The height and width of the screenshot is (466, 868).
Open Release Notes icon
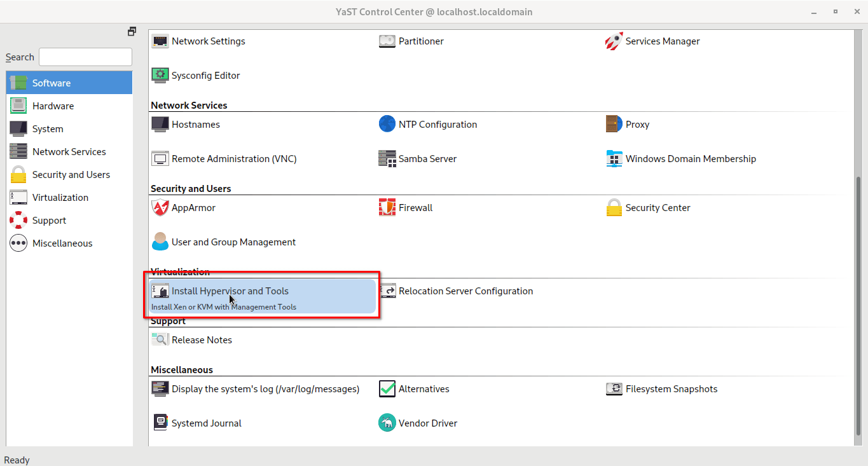pyautogui.click(x=160, y=340)
